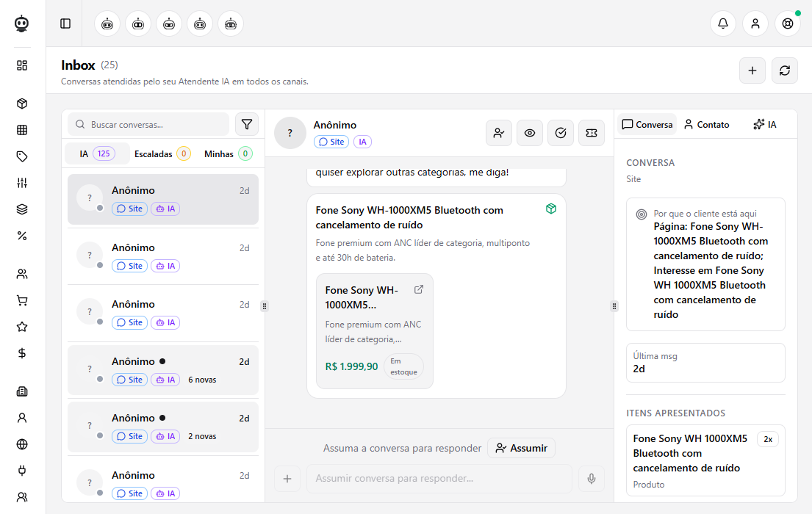The height and width of the screenshot is (514, 812).
Task: Open product link icon on Fone Sony card
Action: tap(418, 290)
